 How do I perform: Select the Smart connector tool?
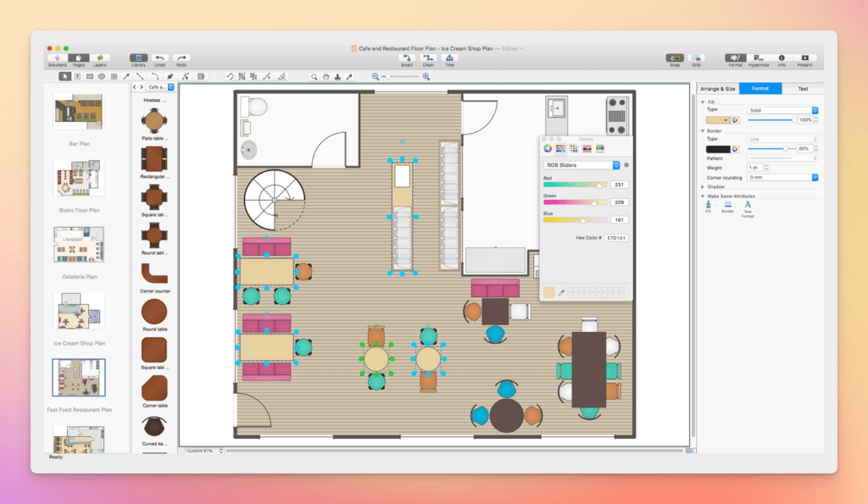tap(409, 58)
